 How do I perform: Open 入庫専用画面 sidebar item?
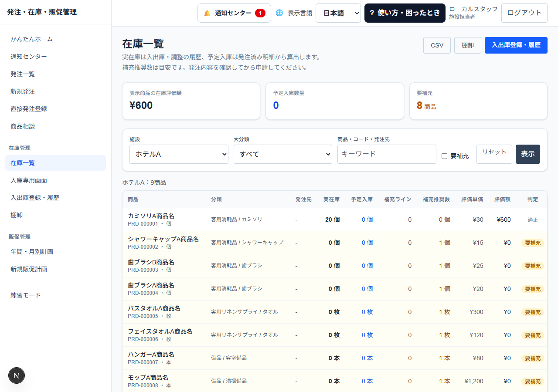55,180
